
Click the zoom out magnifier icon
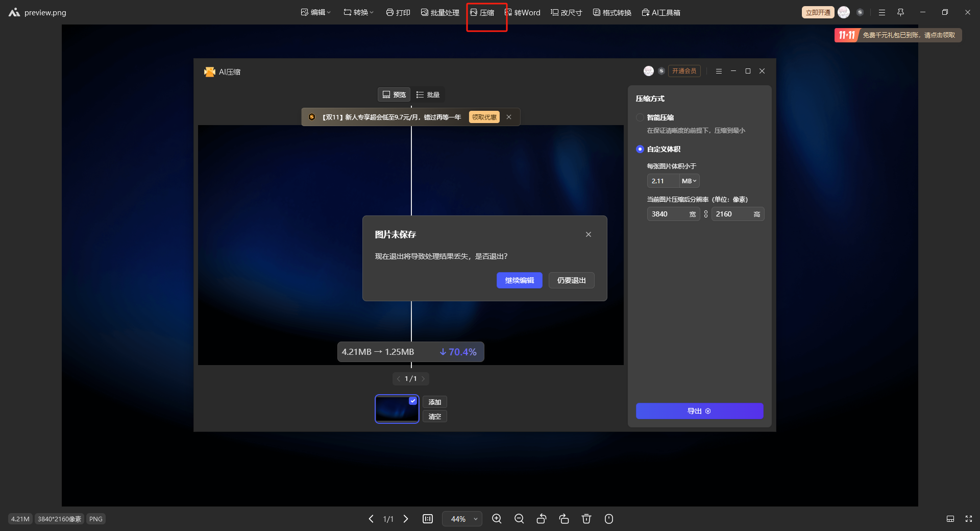(519, 519)
